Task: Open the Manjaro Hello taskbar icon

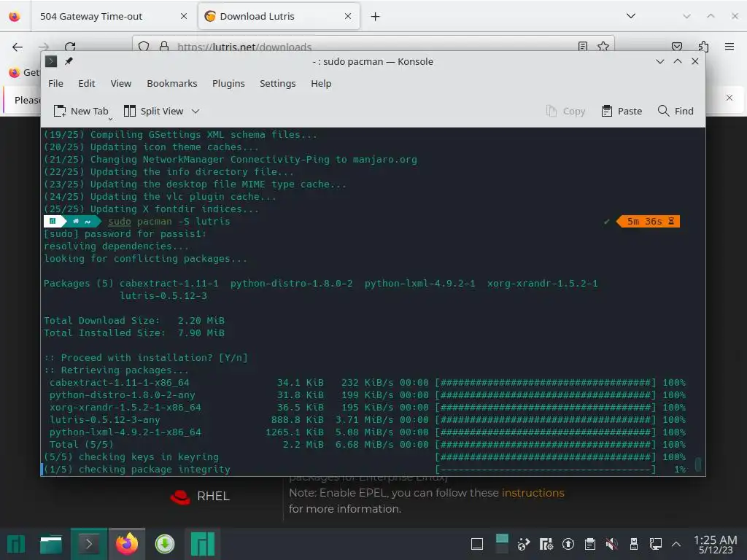Action: point(203,544)
